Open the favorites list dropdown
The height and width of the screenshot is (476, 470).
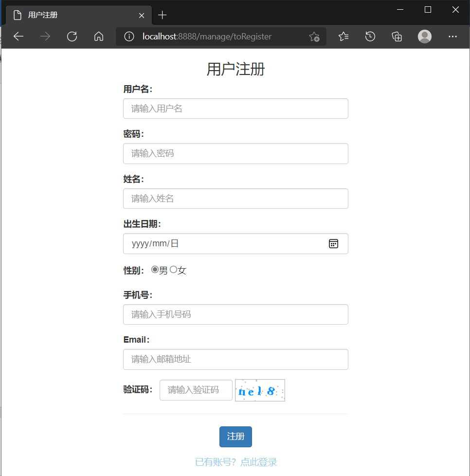343,37
